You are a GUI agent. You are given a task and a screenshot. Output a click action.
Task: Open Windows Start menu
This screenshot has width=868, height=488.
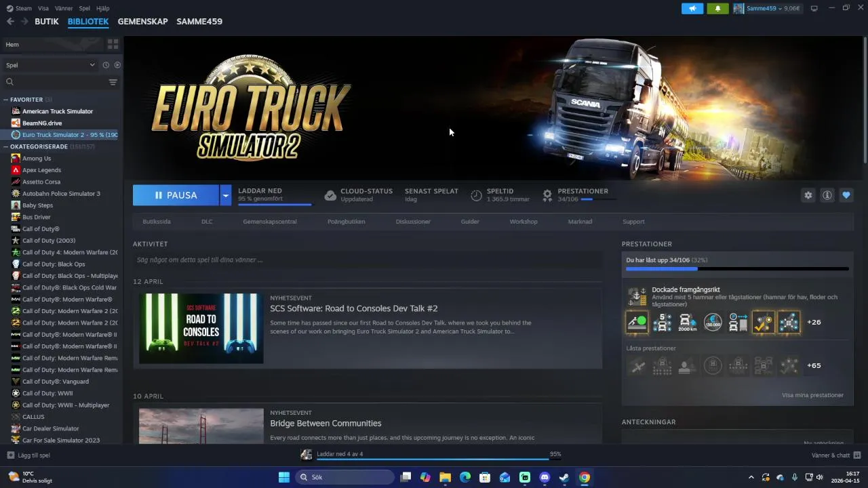click(x=284, y=477)
